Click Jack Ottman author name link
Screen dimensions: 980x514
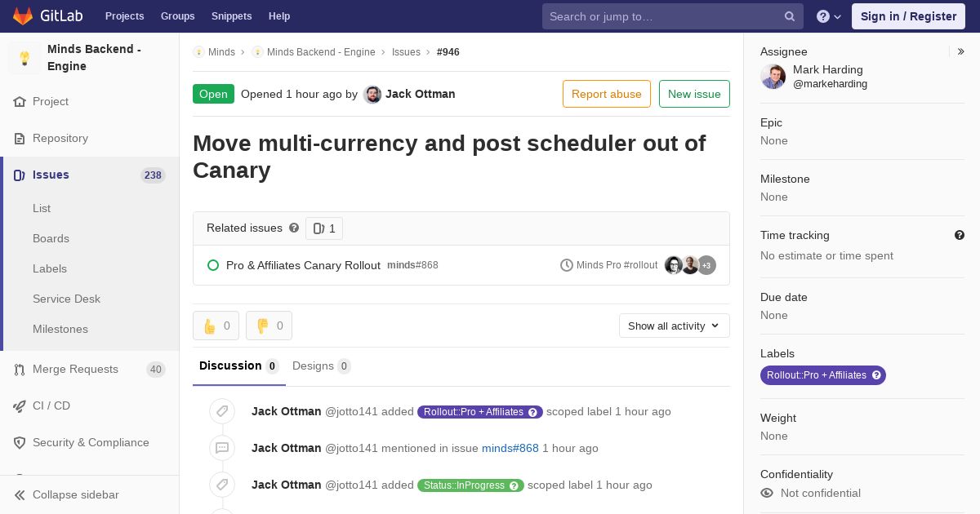421,94
